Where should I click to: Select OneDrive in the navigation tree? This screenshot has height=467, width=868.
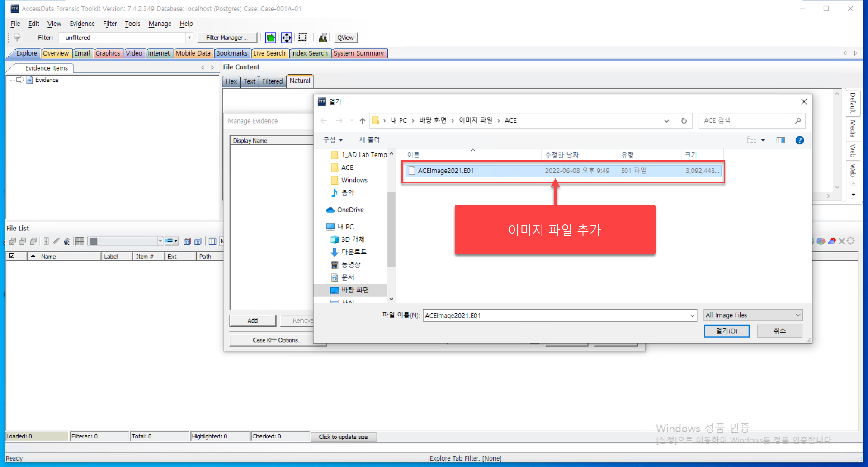coord(350,210)
